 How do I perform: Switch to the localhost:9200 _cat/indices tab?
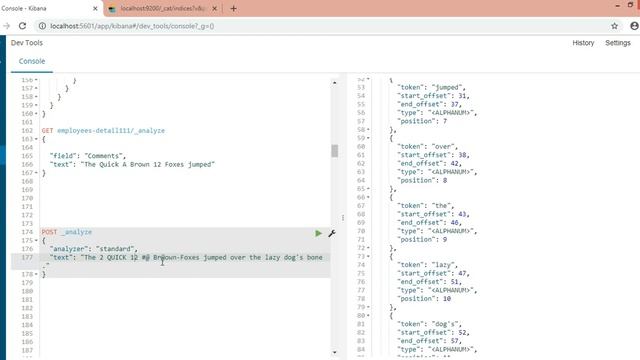[162, 8]
